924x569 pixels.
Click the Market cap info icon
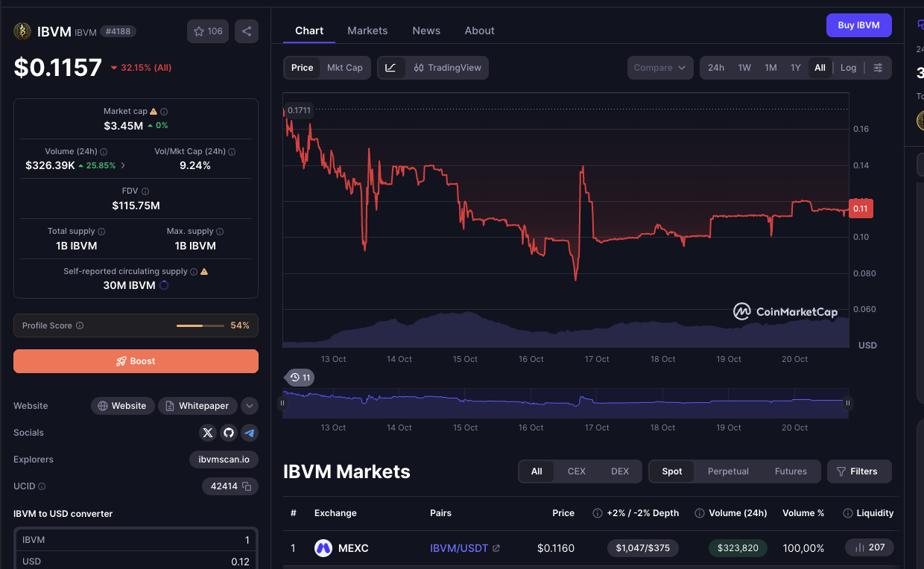(x=164, y=111)
